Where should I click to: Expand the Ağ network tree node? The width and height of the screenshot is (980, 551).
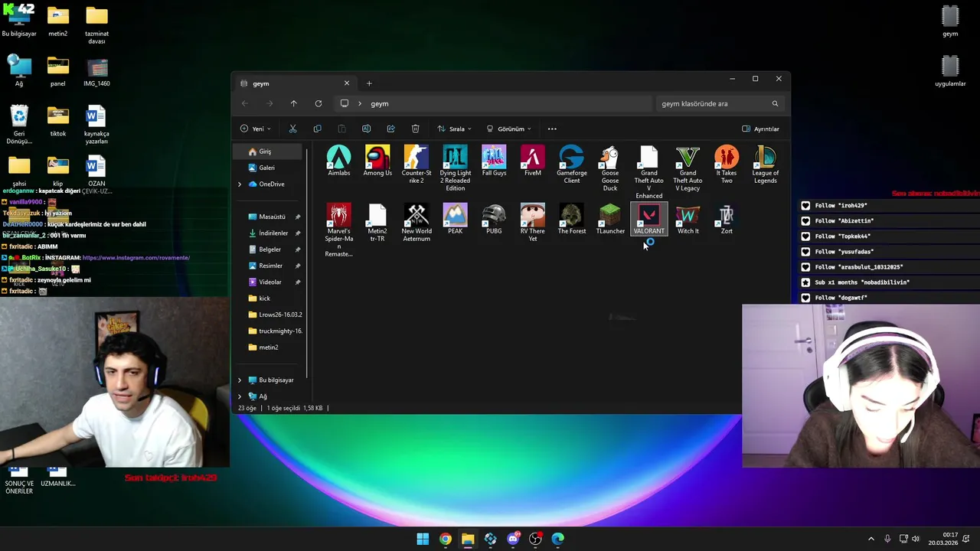239,396
